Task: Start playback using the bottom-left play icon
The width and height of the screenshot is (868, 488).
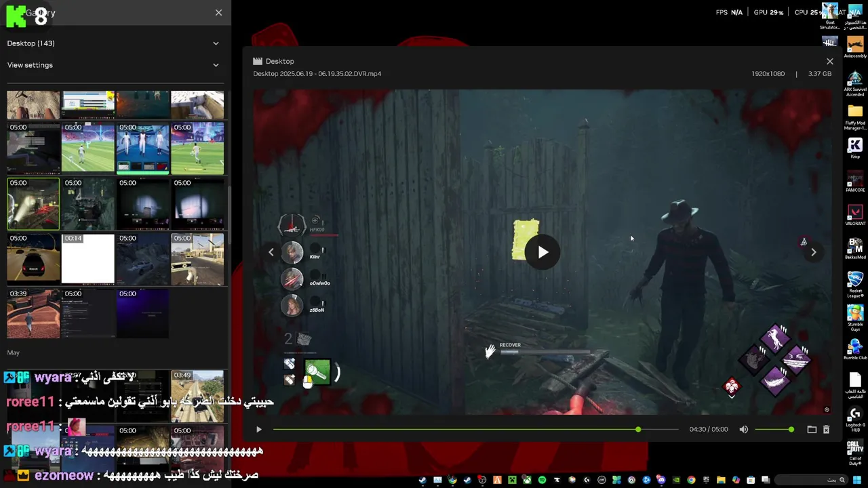Action: pos(258,429)
